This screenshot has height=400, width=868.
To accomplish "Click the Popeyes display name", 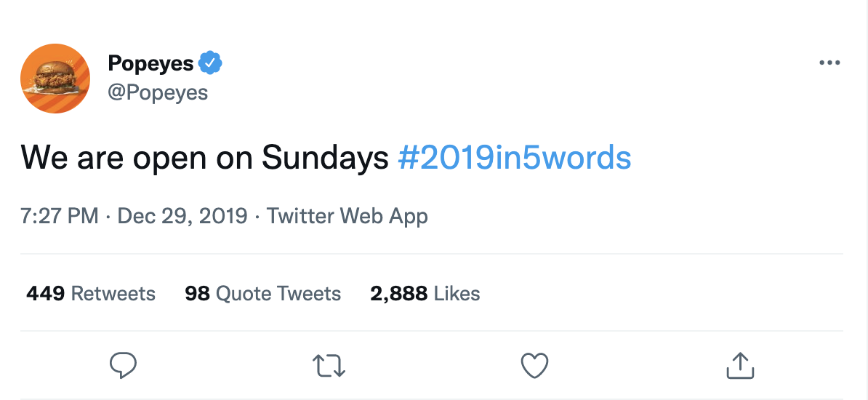I will coord(150,64).
